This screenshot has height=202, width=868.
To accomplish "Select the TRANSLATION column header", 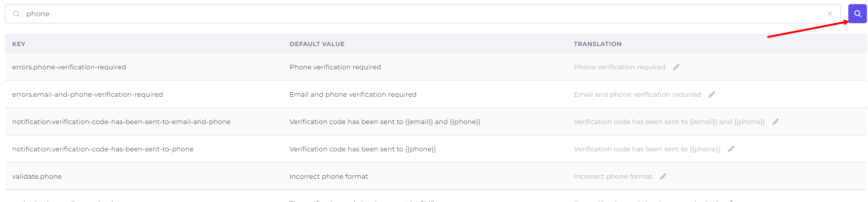I will point(597,44).
